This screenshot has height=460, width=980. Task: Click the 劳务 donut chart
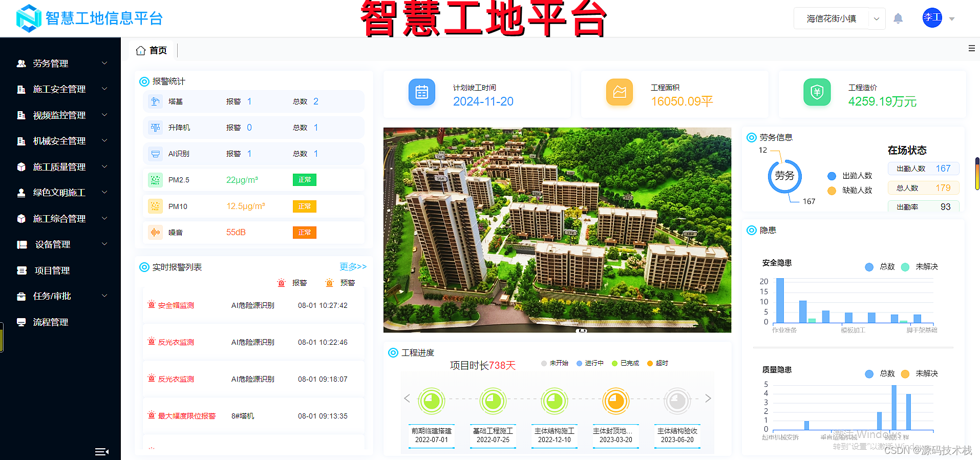[784, 176]
